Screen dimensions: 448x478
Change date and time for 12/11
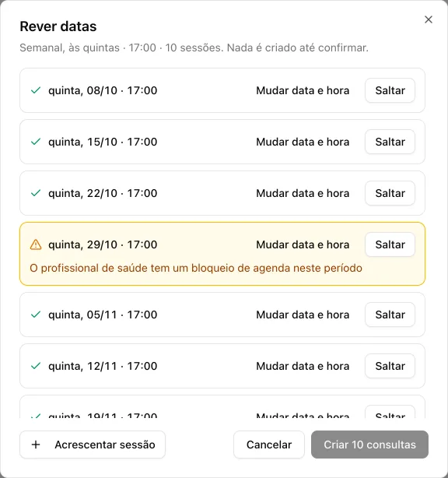point(303,366)
